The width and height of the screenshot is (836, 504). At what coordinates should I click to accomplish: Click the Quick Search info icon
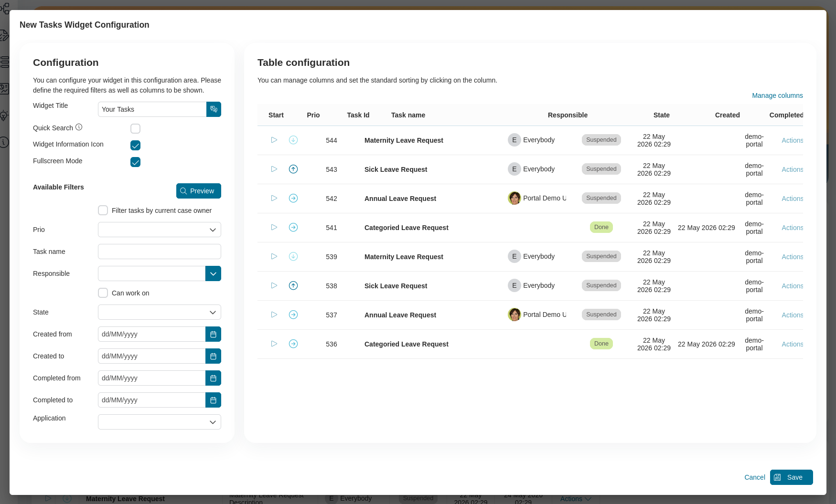(79, 127)
